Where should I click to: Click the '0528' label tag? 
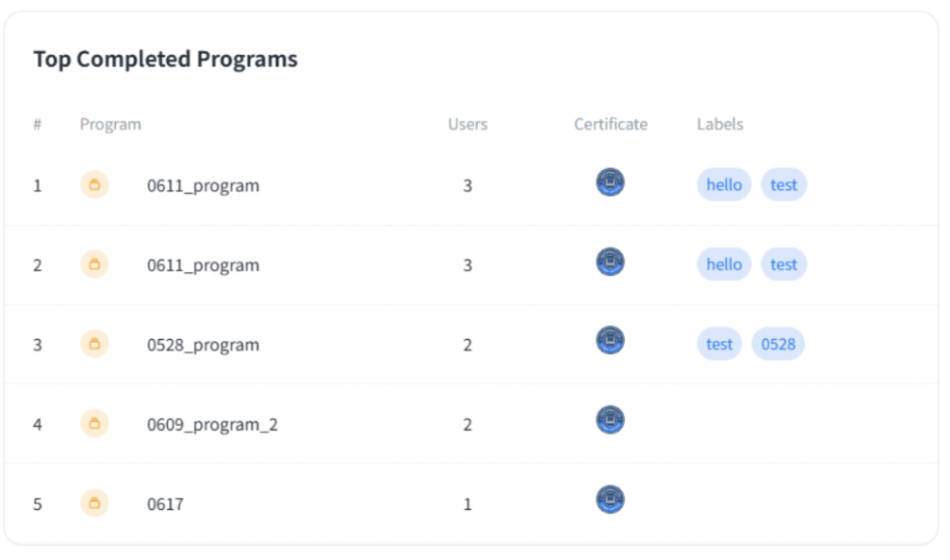[777, 344]
